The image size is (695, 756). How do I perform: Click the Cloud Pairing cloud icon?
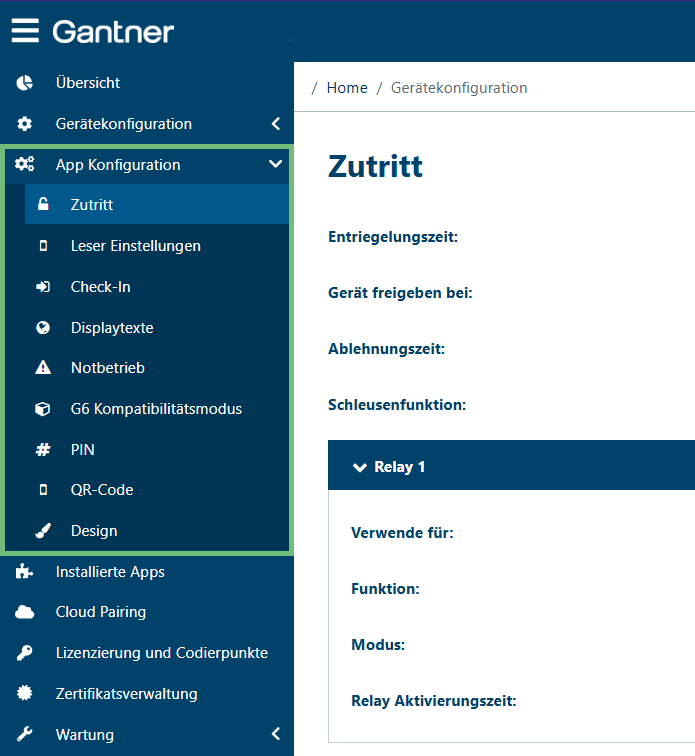[x=25, y=612]
